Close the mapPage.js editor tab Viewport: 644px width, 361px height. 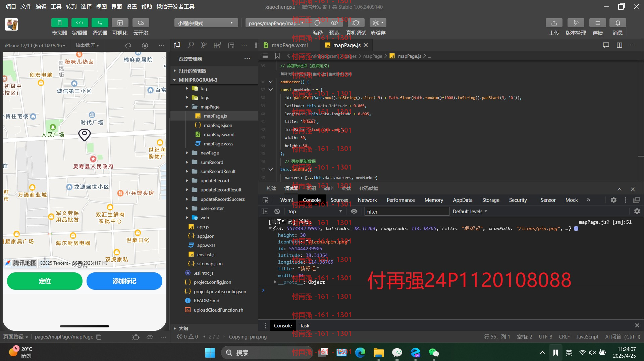(366, 45)
